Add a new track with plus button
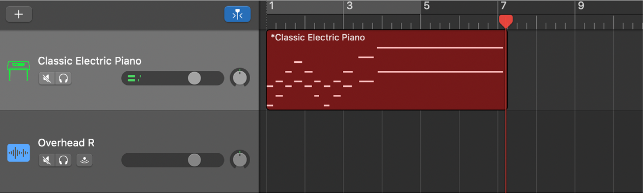The image size is (644, 194). pos(19,14)
